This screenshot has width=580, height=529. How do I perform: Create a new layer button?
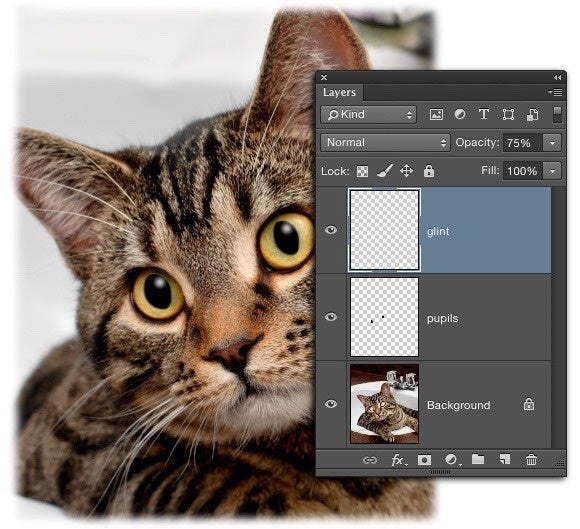coord(505,460)
